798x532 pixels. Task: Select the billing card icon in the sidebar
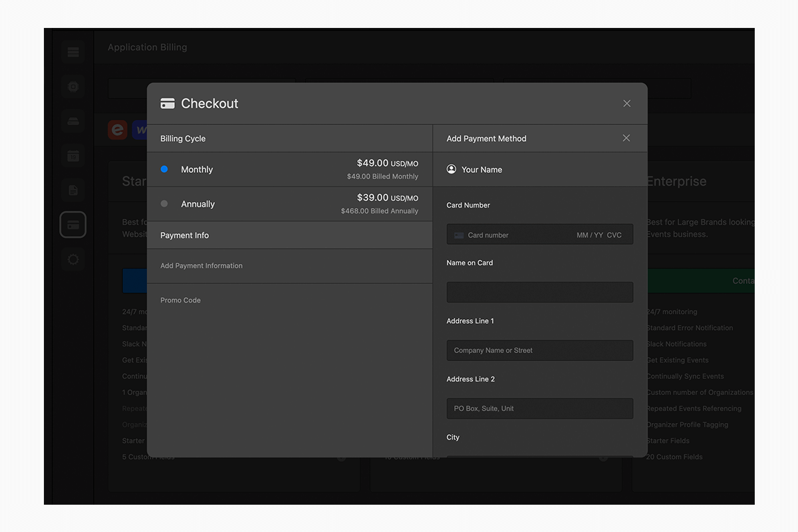(x=73, y=225)
